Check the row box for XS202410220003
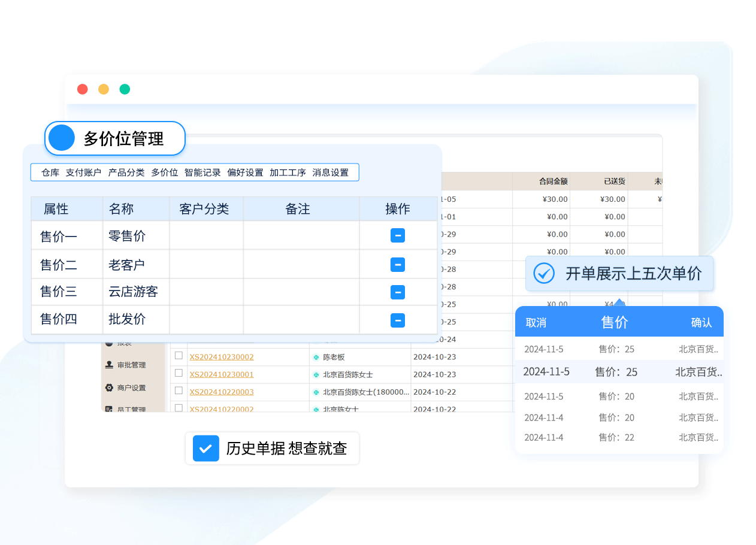This screenshot has width=756, height=545. click(179, 390)
